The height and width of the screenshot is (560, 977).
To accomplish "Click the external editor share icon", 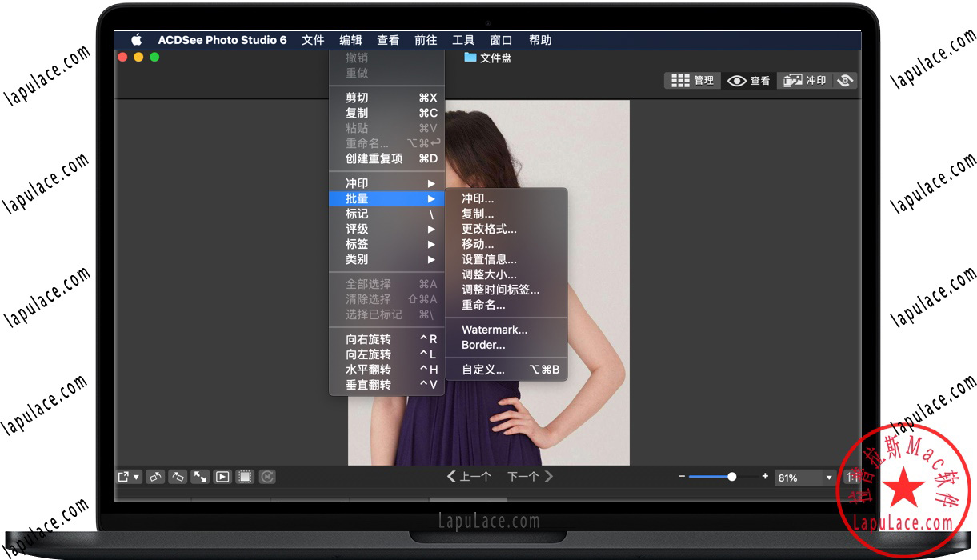I will click(124, 477).
